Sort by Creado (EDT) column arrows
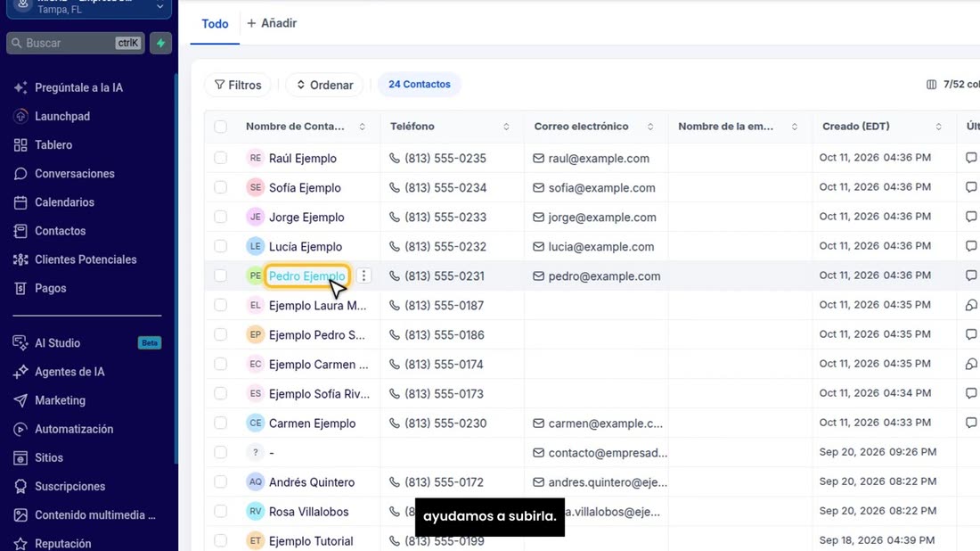Screen dimensions: 980x551 click(938, 127)
